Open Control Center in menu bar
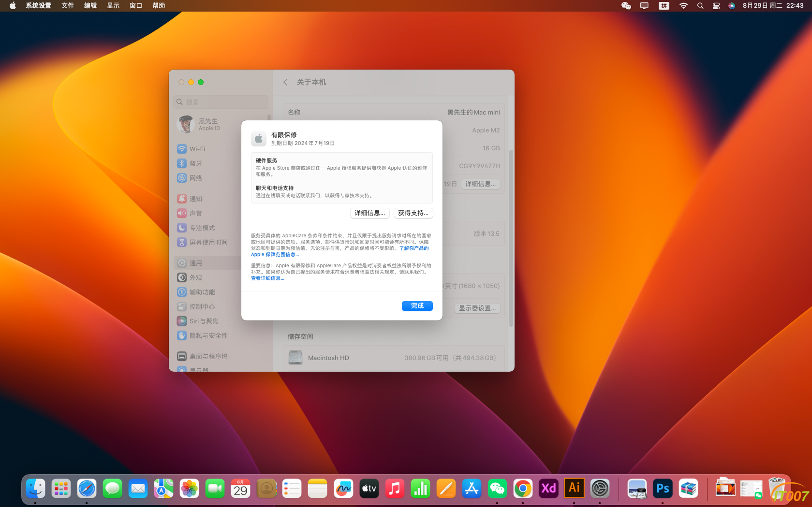812x507 pixels. pyautogui.click(x=716, y=6)
